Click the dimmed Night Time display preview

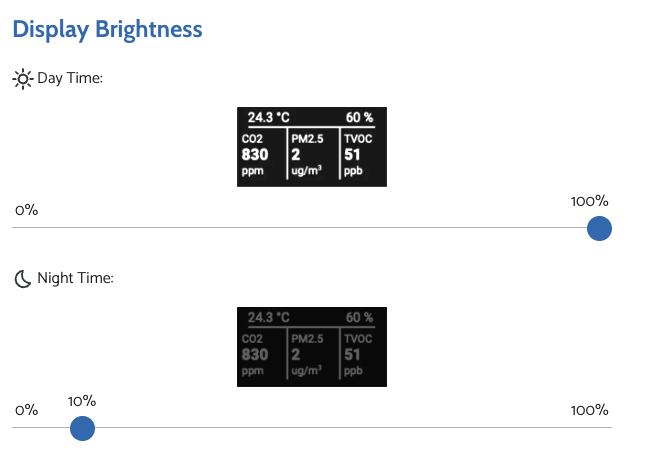click(x=311, y=346)
